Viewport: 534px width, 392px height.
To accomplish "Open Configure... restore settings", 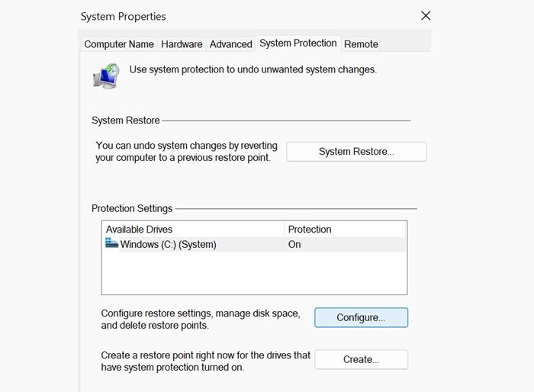I will coord(361,317).
